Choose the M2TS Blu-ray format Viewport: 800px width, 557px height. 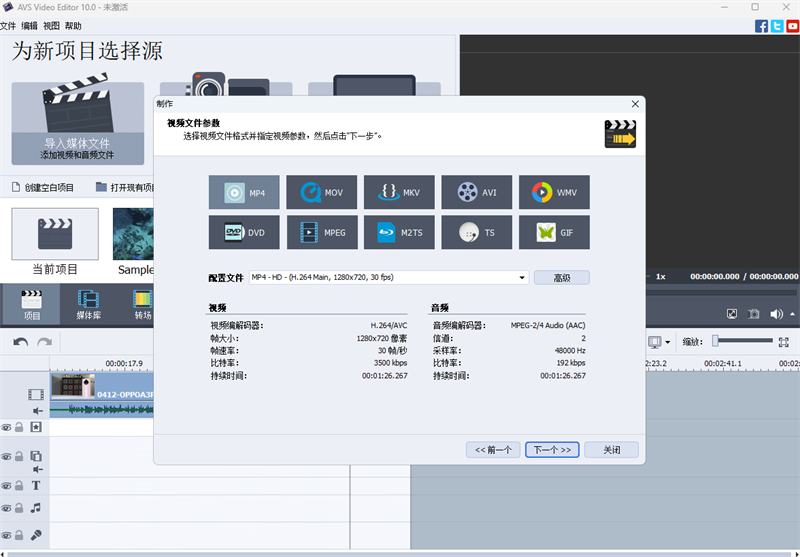pos(399,232)
